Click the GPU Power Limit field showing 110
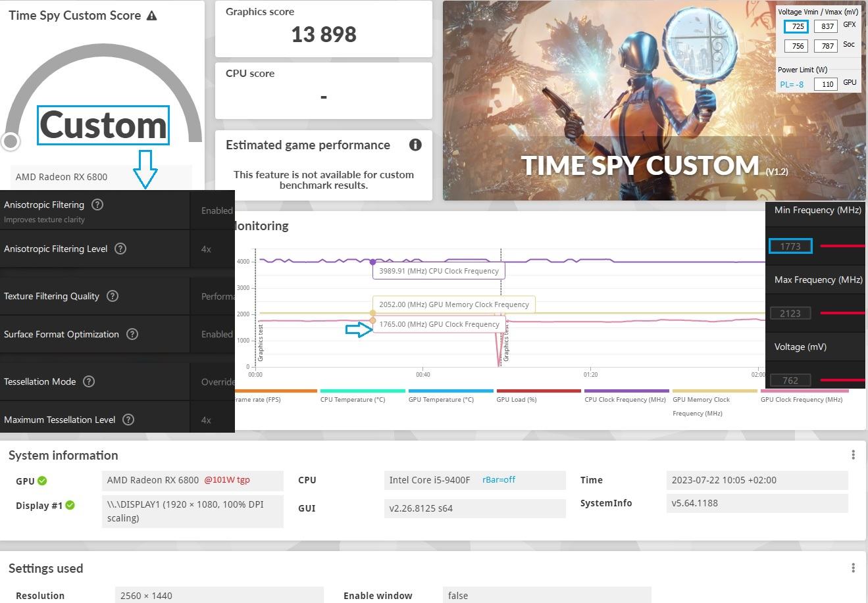The width and height of the screenshot is (868, 603). pyautogui.click(x=827, y=84)
